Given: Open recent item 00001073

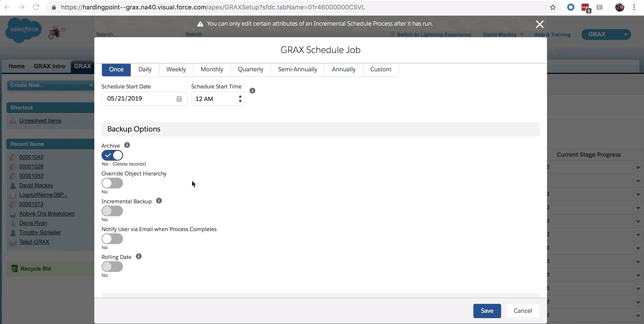Looking at the screenshot, I should click(31, 204).
